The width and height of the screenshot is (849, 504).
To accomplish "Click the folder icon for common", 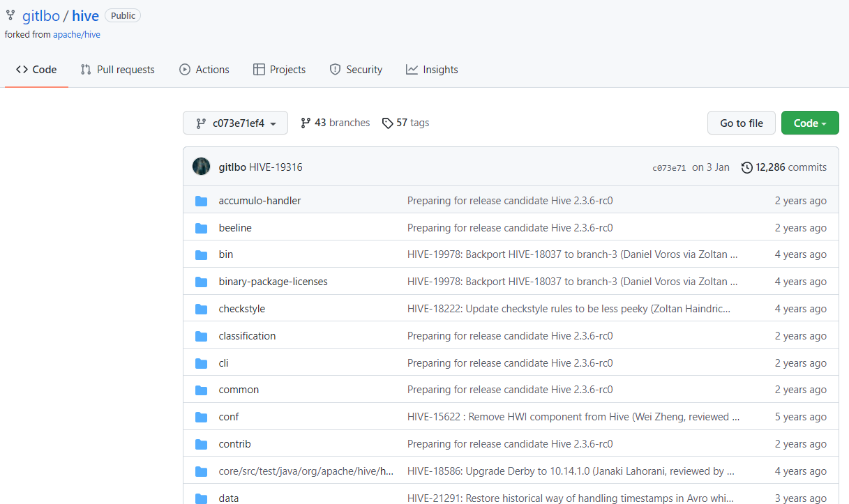I will tap(202, 391).
